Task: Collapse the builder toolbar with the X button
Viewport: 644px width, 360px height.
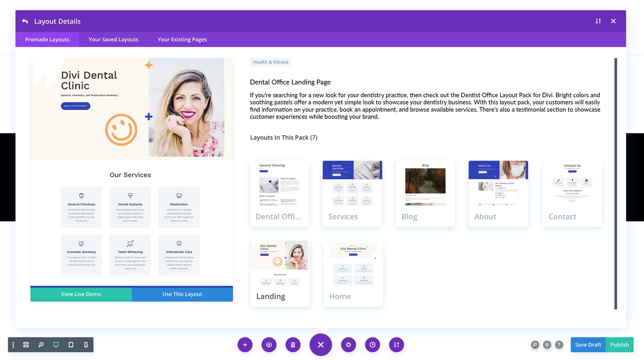Action: click(x=321, y=345)
